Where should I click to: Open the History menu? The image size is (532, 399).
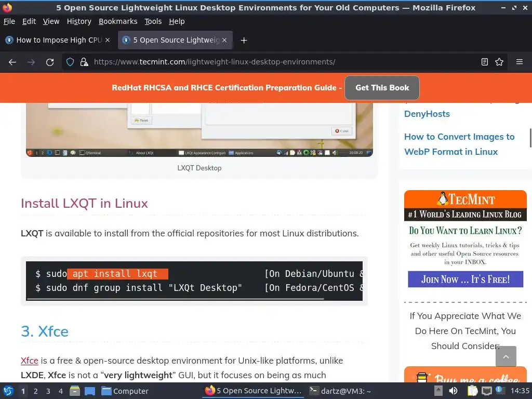pos(79,21)
